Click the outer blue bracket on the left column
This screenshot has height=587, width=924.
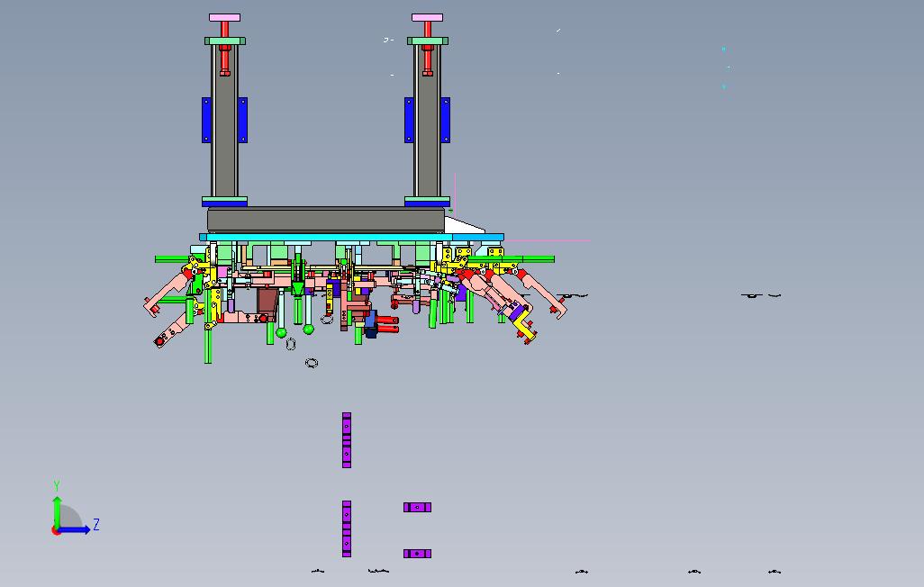206,121
